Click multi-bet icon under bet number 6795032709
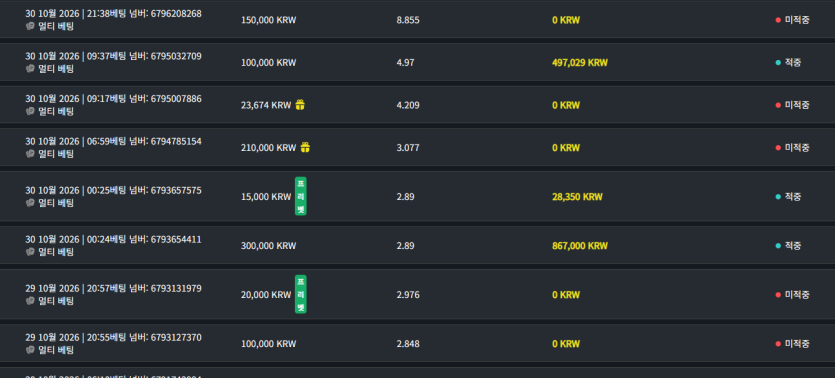The image size is (835, 378). (x=30, y=69)
